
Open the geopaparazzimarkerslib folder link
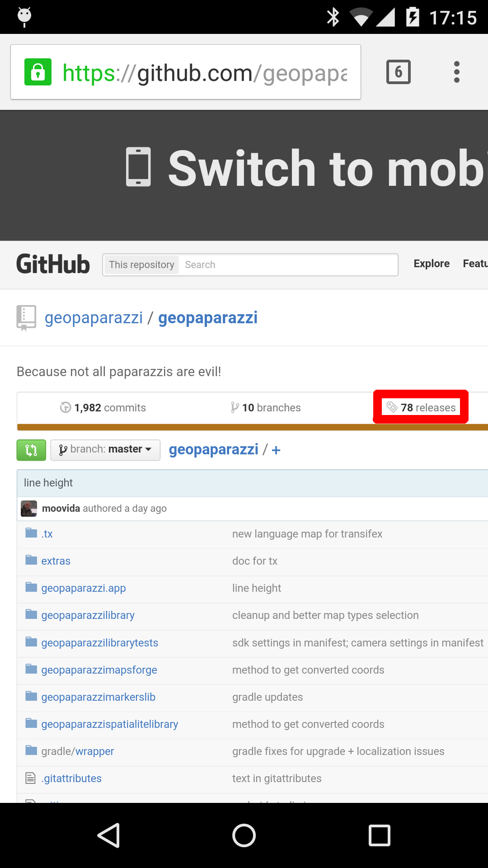coord(99,697)
